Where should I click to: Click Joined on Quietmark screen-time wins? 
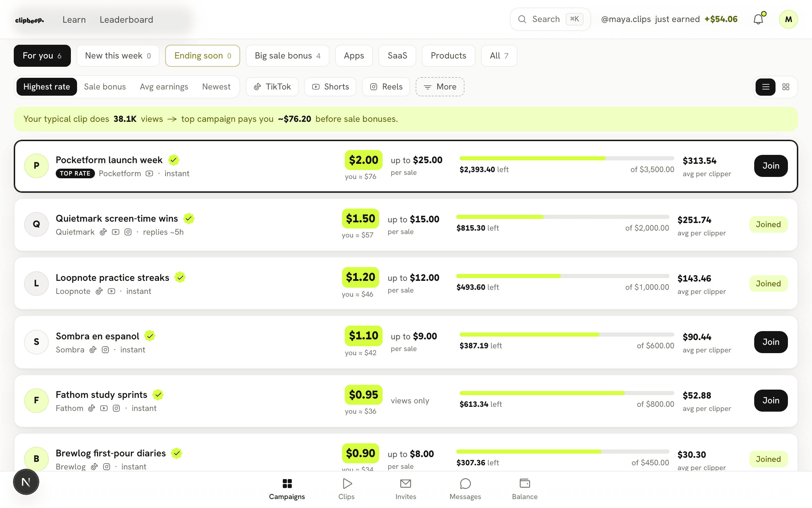tap(768, 224)
